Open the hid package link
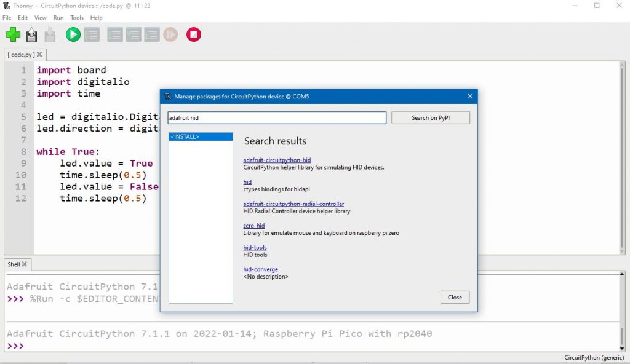This screenshot has width=630, height=364. tap(247, 182)
